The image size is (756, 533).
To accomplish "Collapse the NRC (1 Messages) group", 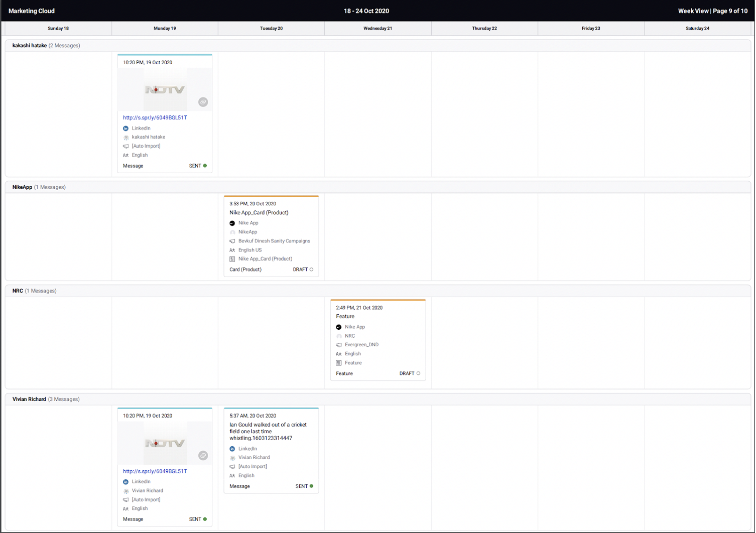I will click(378, 291).
